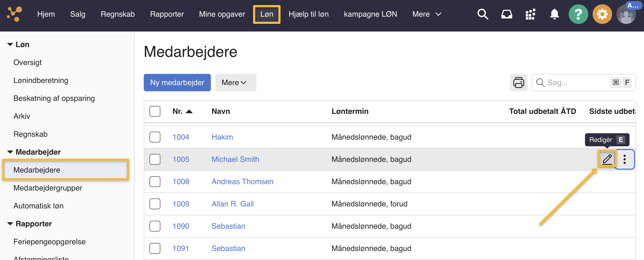Click 'Månedslønnede, forud' cell for Allan

coord(369,204)
